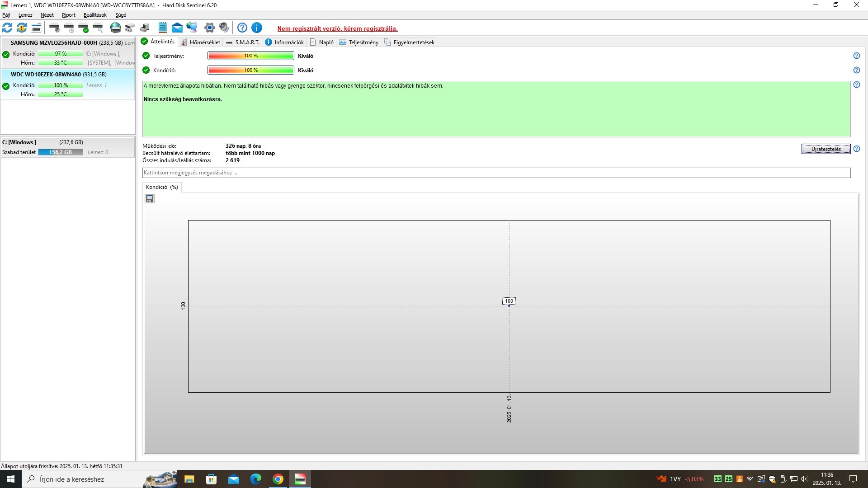Click the Kondíció 100% health bar
This screenshot has height=488, width=868.
coord(251,70)
